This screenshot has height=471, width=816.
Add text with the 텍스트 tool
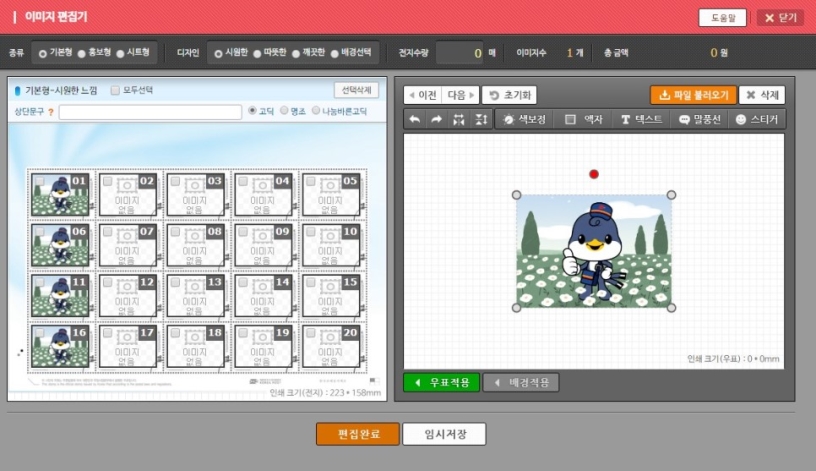pyautogui.click(x=642, y=120)
